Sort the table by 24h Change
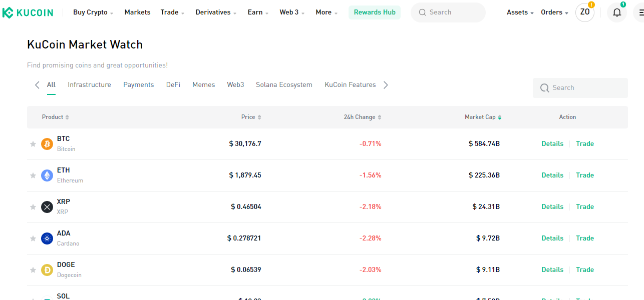 (363, 117)
